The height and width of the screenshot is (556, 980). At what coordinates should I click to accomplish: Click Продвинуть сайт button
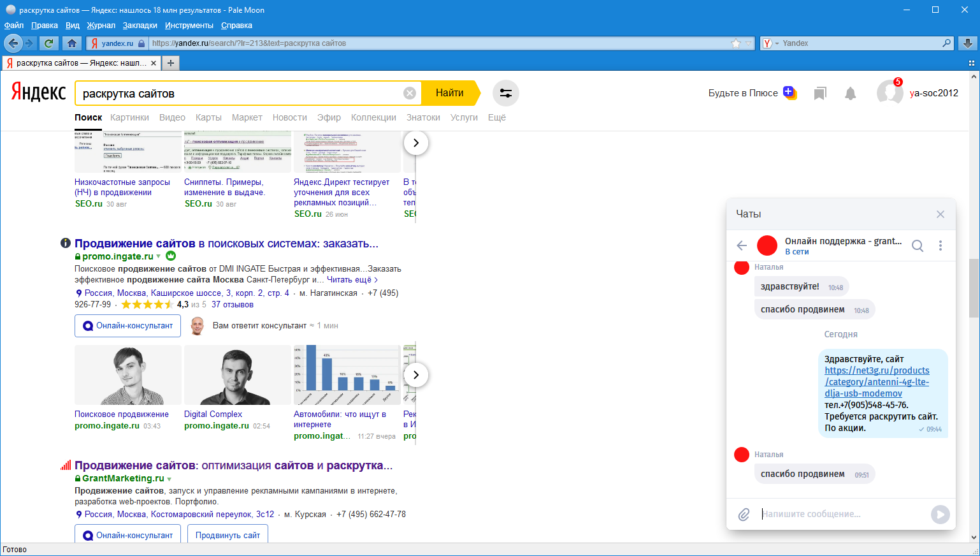227,534
